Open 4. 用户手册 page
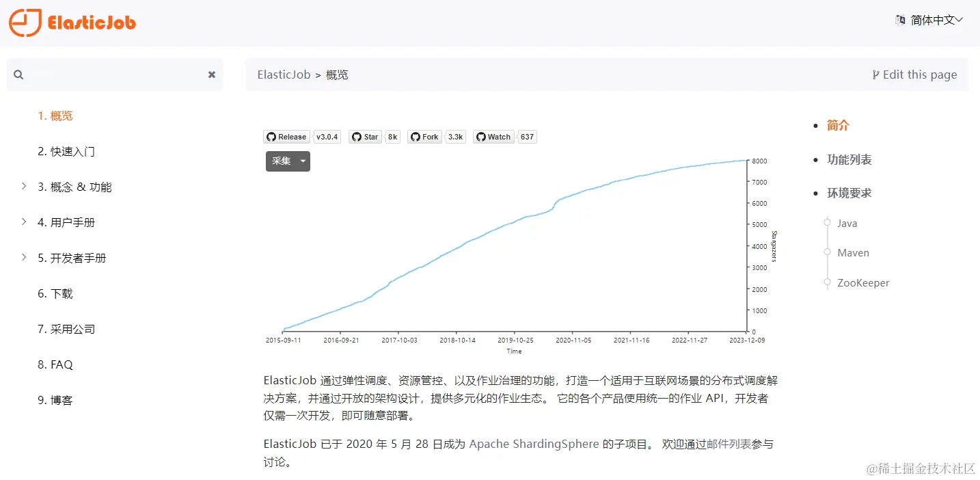980x480 pixels. [66, 222]
